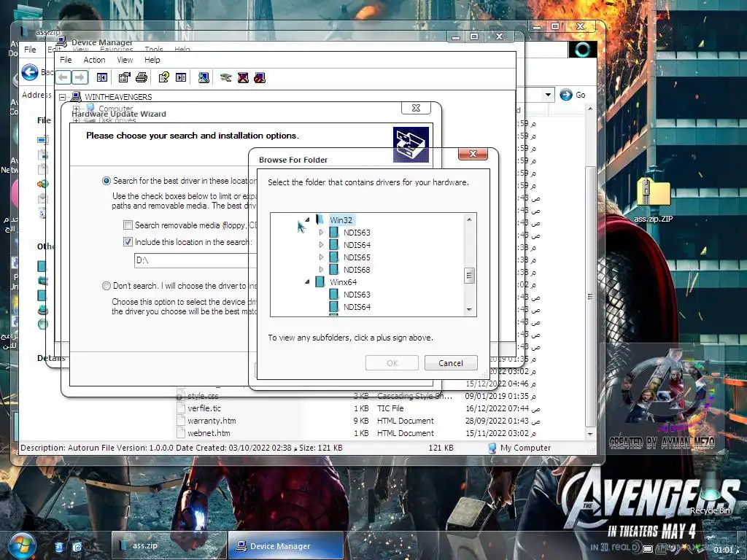This screenshot has width=747, height=560.
Task: Click the folder tree scroll-up arrow
Action: coord(469,219)
